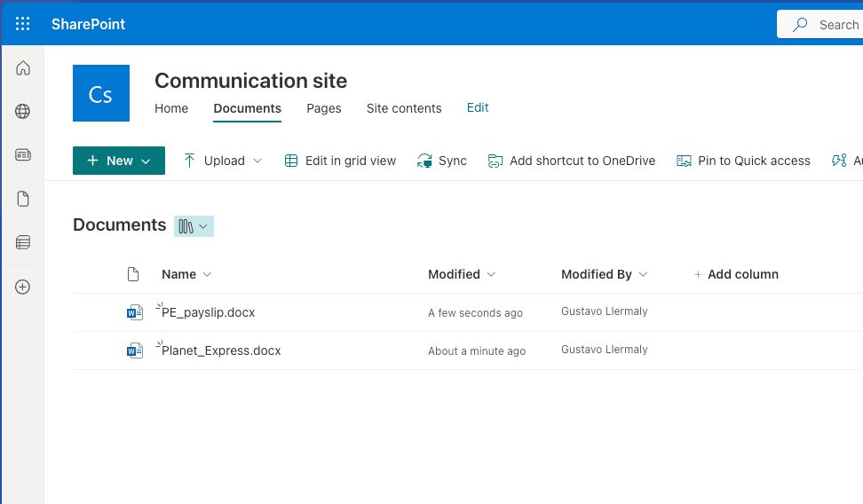Open My lists icon in sidebar
863x504 pixels.
pyautogui.click(x=23, y=242)
